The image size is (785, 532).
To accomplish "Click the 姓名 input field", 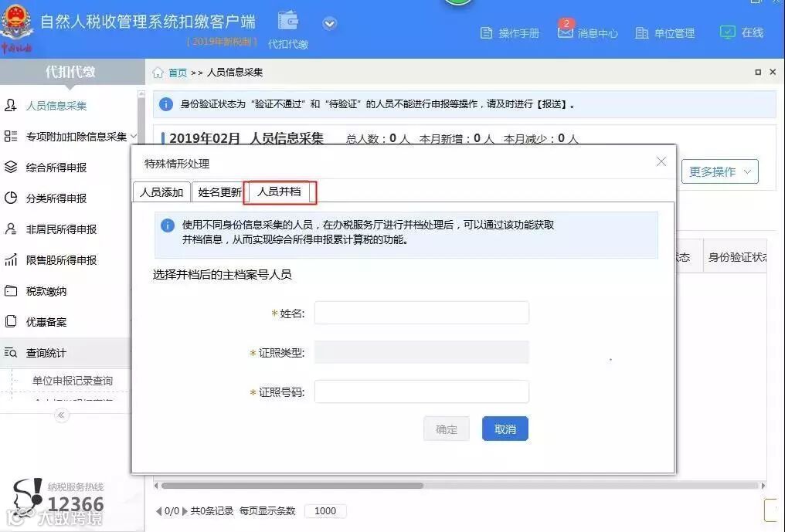I will click(422, 313).
